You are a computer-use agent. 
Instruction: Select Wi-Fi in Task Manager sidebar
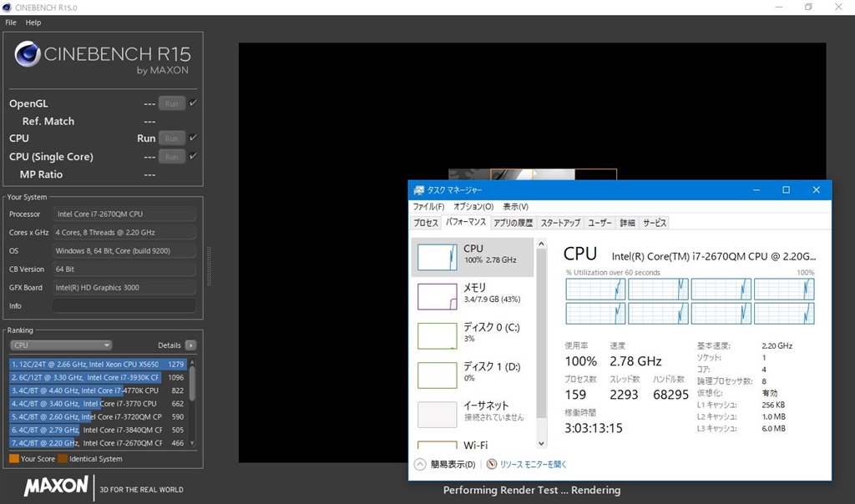tap(473, 444)
